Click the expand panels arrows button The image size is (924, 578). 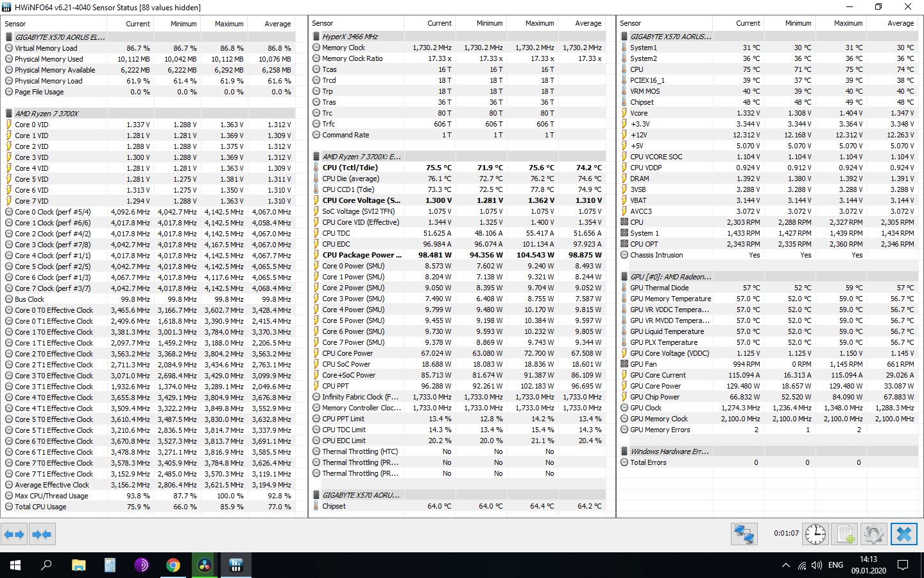[14, 534]
